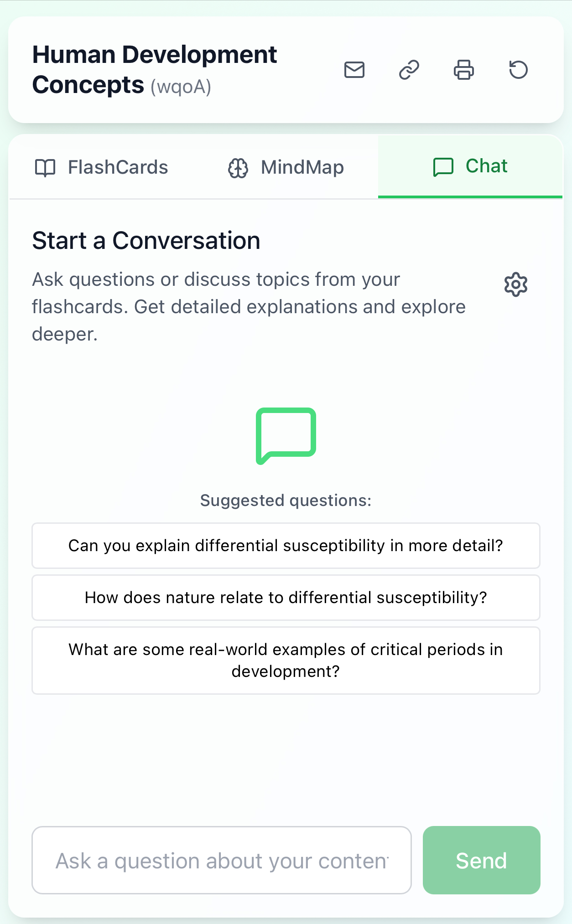Screen dimensions: 572x924
Task: Click the printer icon
Action: [x=464, y=70]
